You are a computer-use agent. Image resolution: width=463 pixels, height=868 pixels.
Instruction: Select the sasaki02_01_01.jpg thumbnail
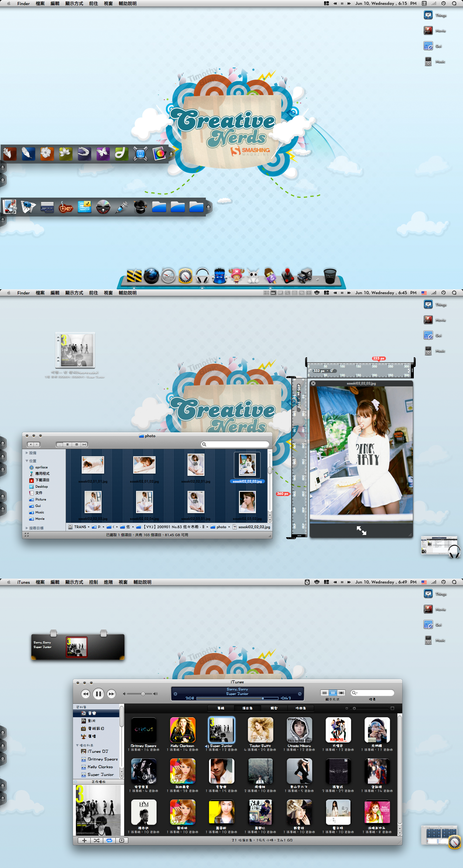click(93, 465)
